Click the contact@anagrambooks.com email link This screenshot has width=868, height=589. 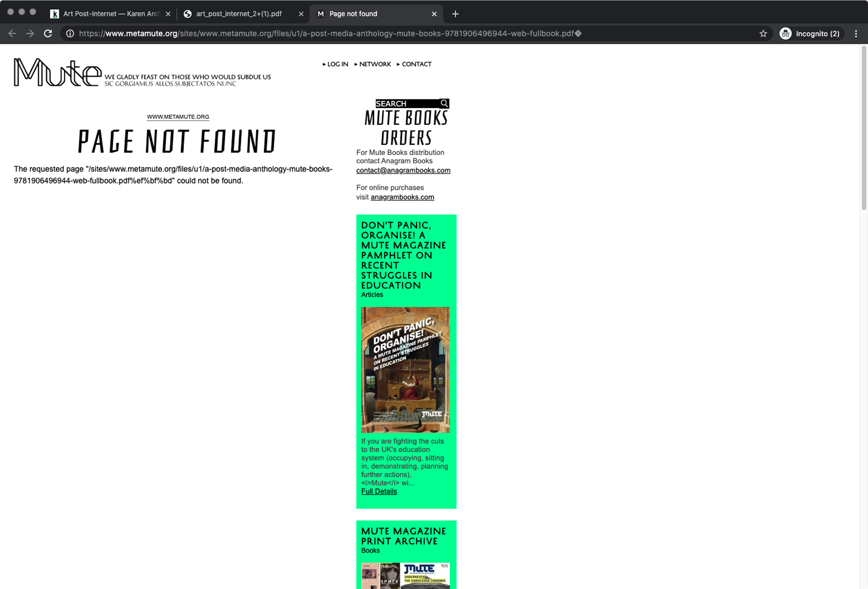coord(403,170)
